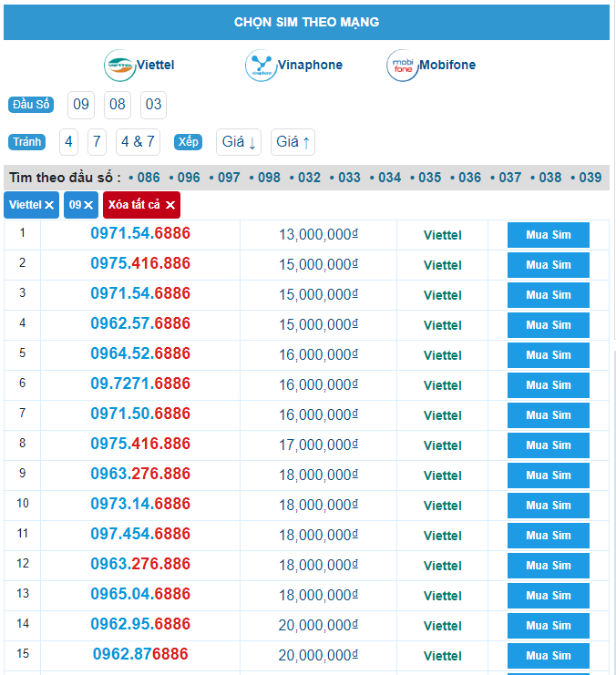Screen dimensions: 616x675
Task: Buy sim 0962.876886
Action: coord(549,656)
